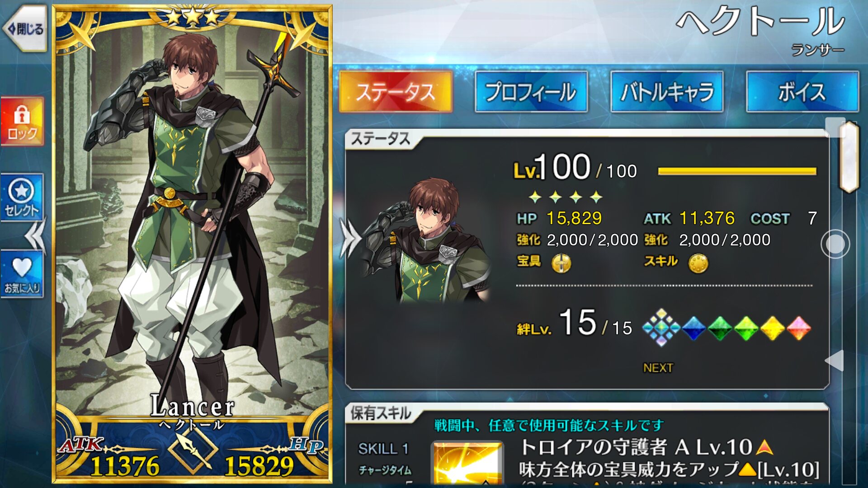Click the 宝具 Noble Phantasm coin icon
This screenshot has height=488, width=868.
[561, 263]
